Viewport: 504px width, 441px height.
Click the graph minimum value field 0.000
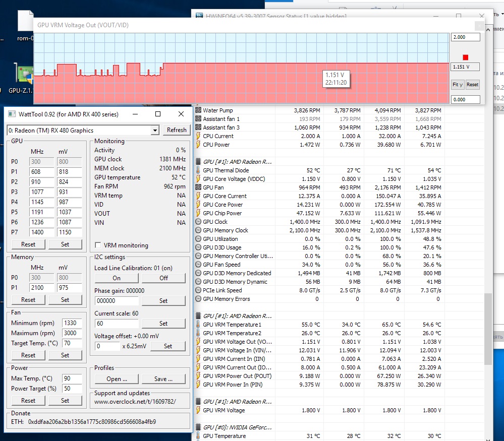466,100
